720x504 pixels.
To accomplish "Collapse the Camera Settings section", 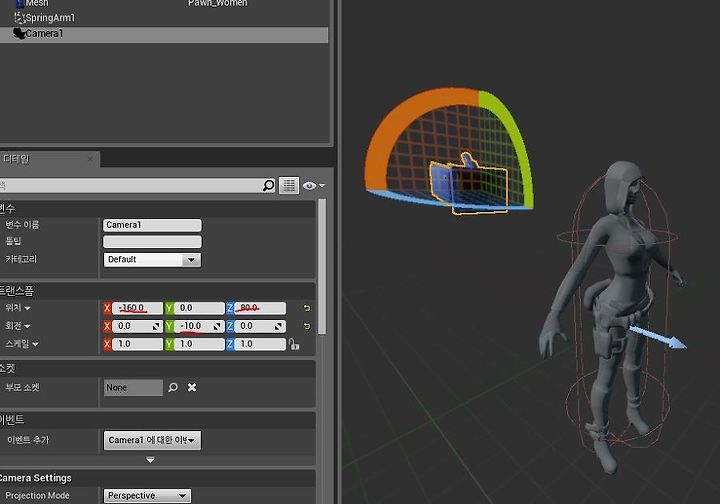I will [158, 478].
